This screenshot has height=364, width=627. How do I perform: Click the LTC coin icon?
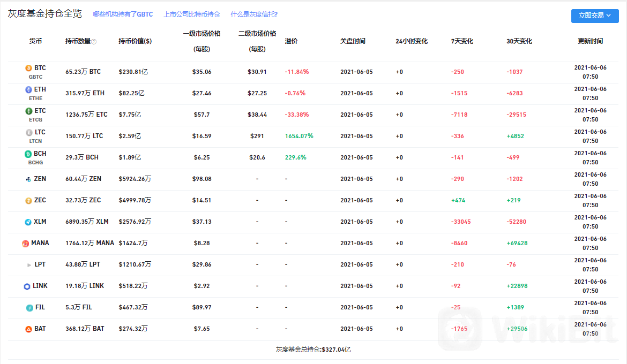pyautogui.click(x=29, y=133)
